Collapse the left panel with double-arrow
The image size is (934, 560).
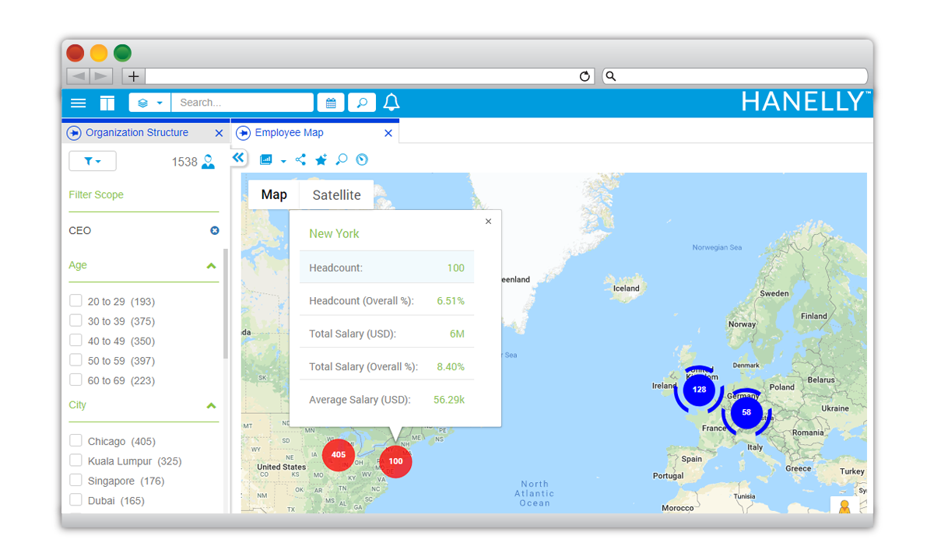click(x=238, y=158)
